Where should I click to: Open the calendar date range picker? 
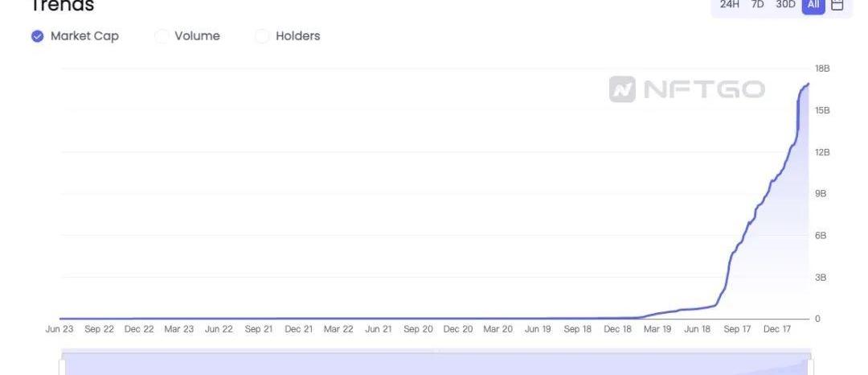(x=837, y=5)
